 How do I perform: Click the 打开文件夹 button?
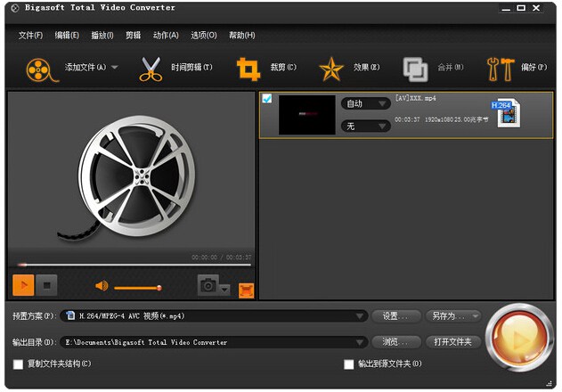pos(452,342)
